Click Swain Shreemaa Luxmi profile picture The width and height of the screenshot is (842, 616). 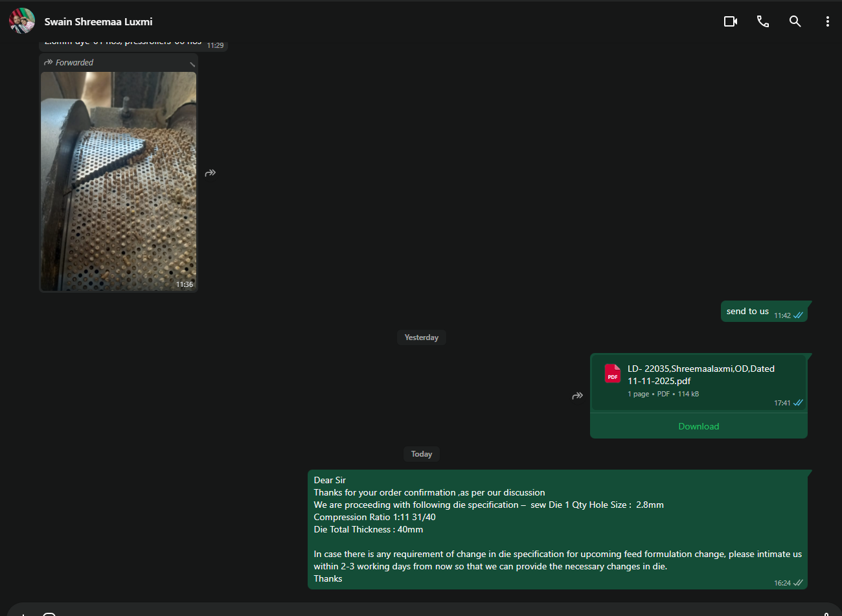[21, 21]
